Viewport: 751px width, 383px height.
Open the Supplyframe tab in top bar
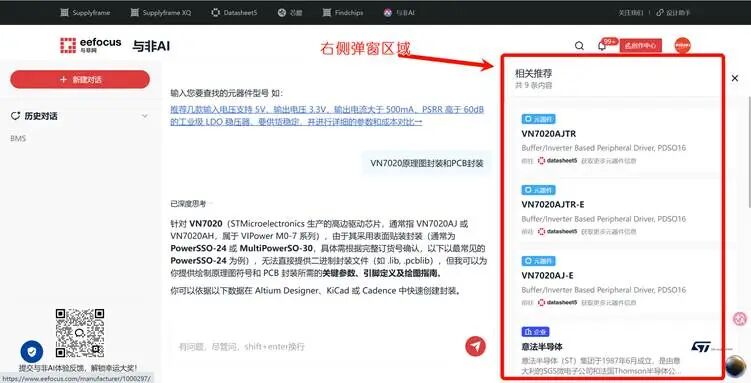85,13
